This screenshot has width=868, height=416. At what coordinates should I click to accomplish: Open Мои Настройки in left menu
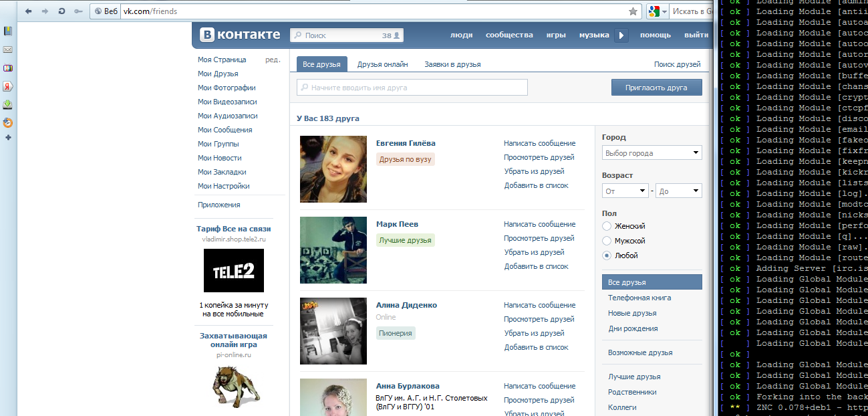coord(224,186)
